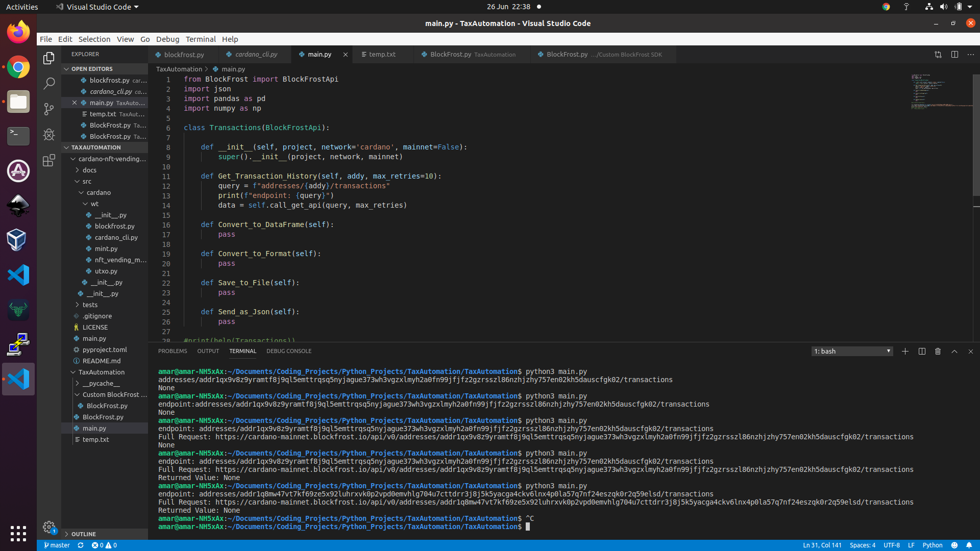Open the Selection menu
Image resolution: width=980 pixels, height=551 pixels.
94,39
